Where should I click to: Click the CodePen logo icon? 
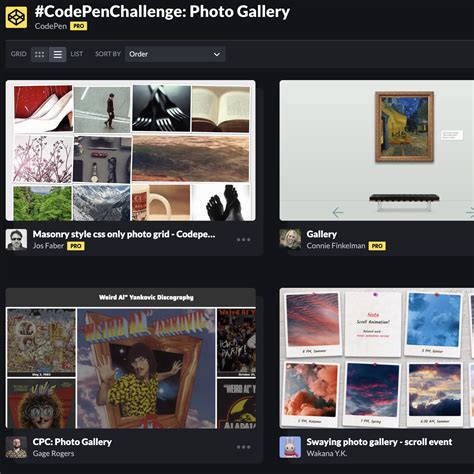pos(16,17)
